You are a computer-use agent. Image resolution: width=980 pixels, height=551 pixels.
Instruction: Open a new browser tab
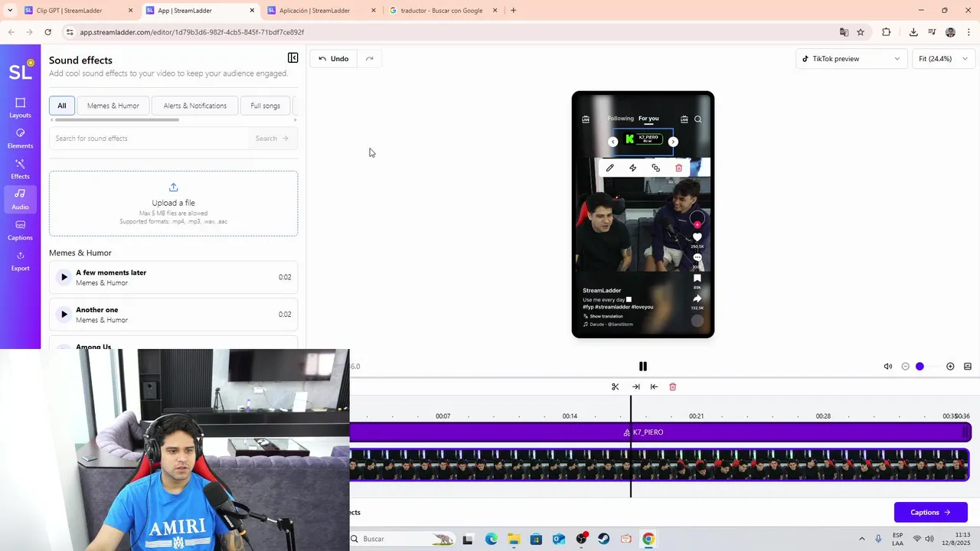pos(513,11)
